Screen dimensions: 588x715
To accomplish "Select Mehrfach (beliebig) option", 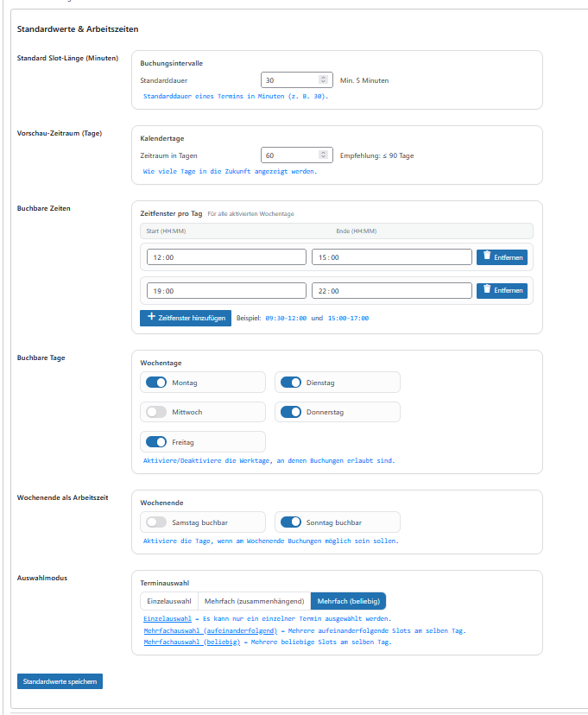I will tap(348, 601).
